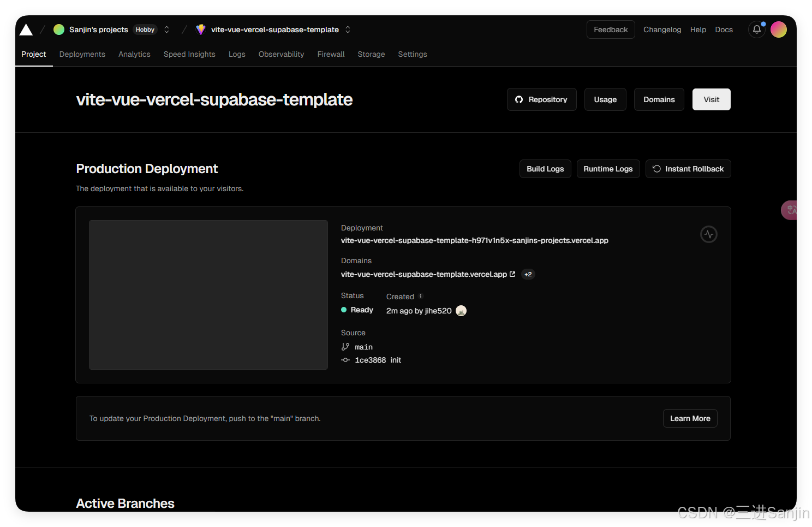Switch to the Storage tab
This screenshot has width=812, height=527.
[x=371, y=54]
